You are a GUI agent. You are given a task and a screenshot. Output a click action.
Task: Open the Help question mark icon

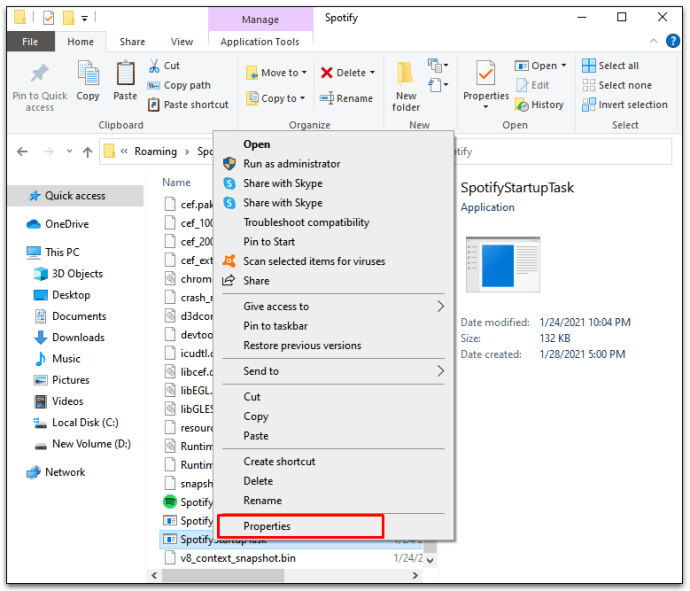tap(673, 41)
